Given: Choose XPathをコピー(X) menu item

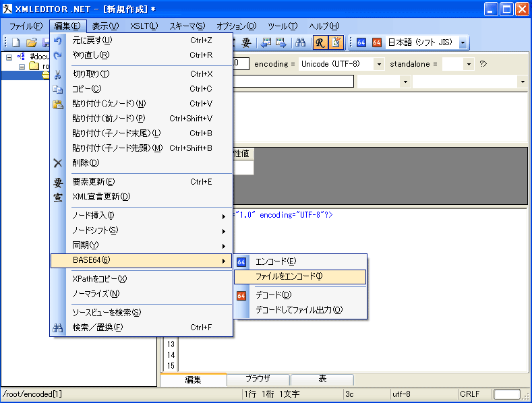Looking at the screenshot, I should (141, 279).
